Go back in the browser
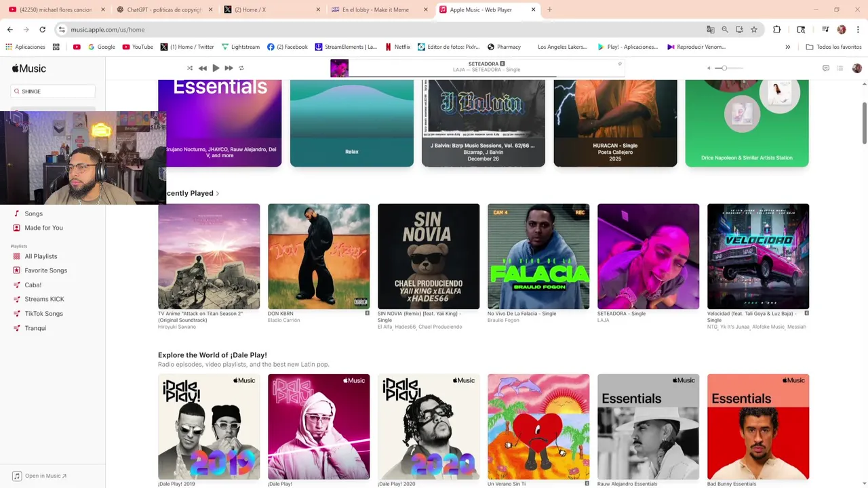 click(9, 29)
